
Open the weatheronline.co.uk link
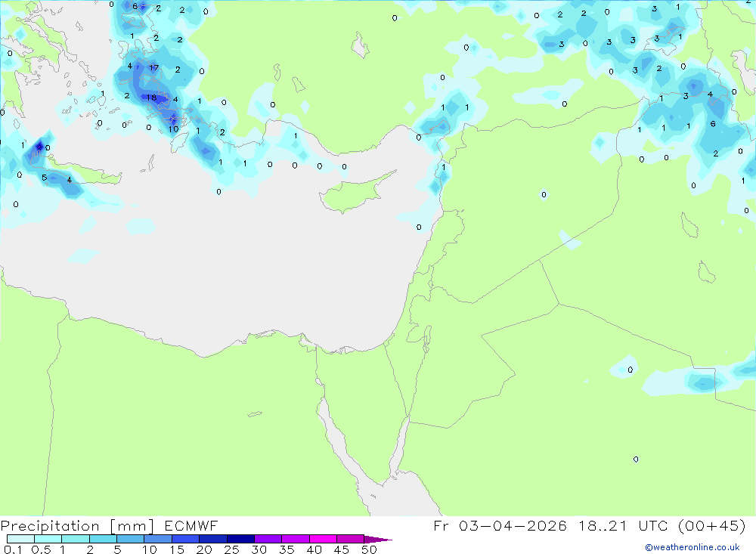[x=692, y=547]
